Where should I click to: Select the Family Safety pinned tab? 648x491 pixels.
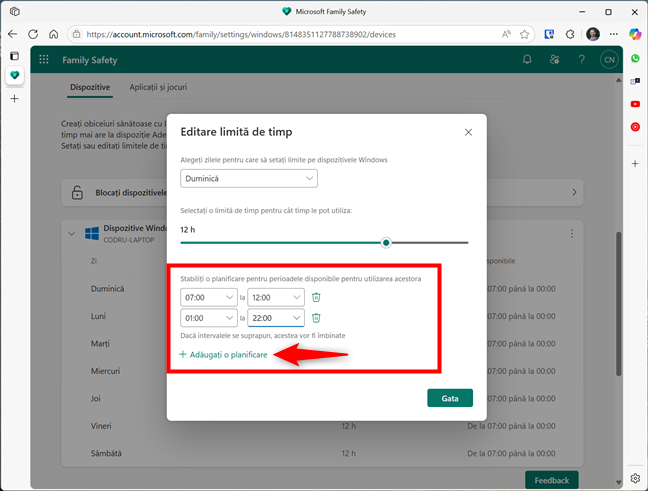pyautogui.click(x=14, y=75)
